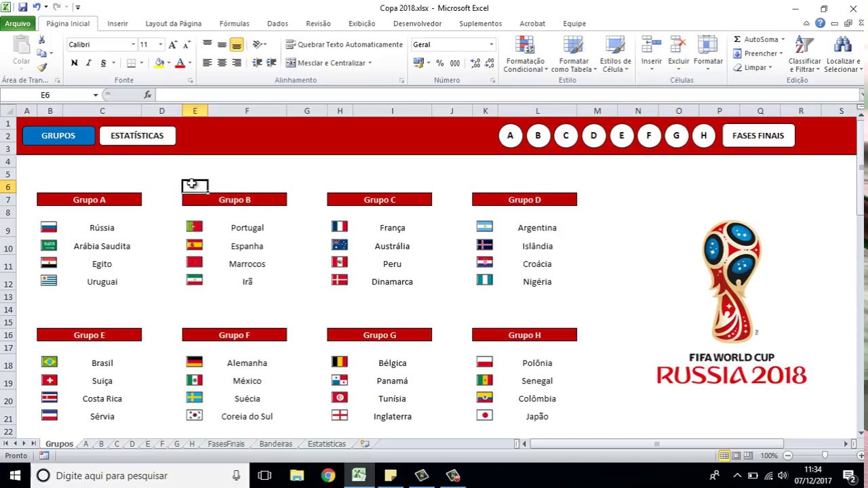868x488 pixels.
Task: Open the font size 11 dropdown
Action: pyautogui.click(x=160, y=44)
